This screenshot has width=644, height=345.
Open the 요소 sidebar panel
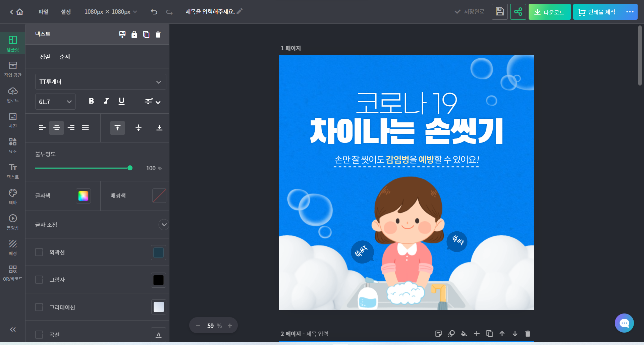13,146
